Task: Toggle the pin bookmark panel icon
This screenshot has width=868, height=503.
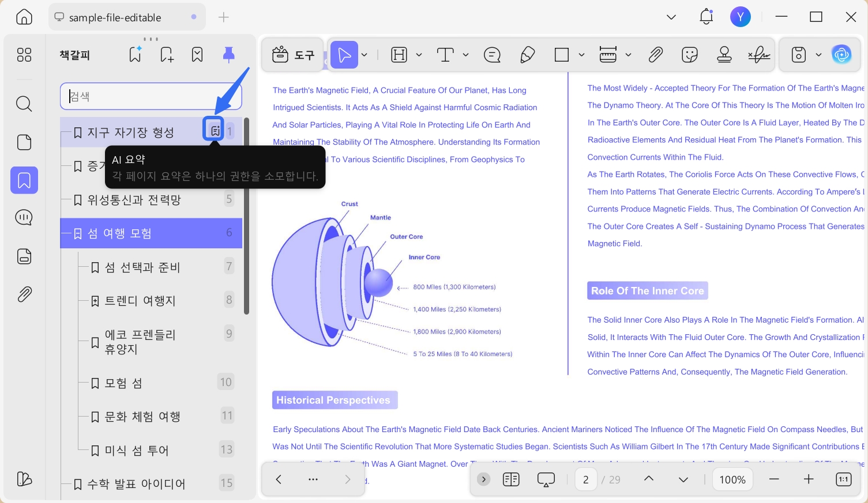Action: (x=228, y=55)
